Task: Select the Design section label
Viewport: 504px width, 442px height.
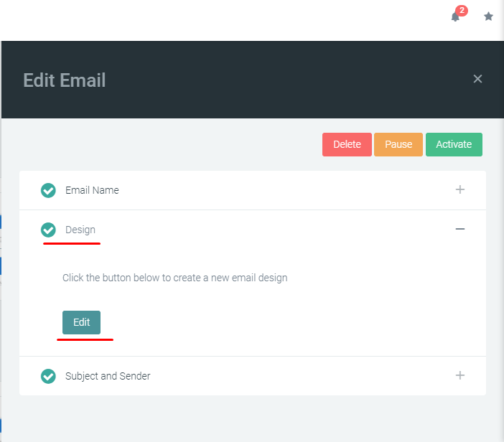Action: (80, 230)
